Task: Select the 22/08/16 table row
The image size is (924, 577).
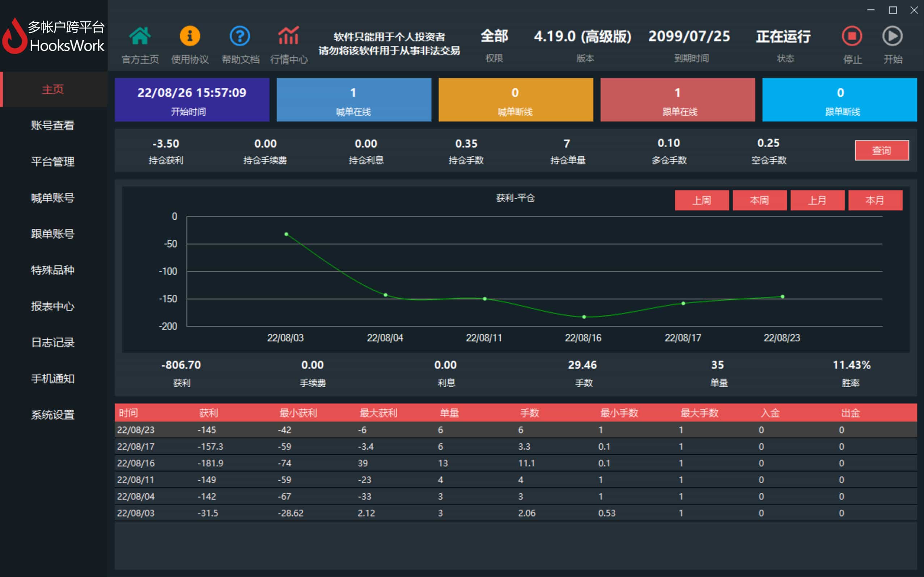Action: (516, 463)
